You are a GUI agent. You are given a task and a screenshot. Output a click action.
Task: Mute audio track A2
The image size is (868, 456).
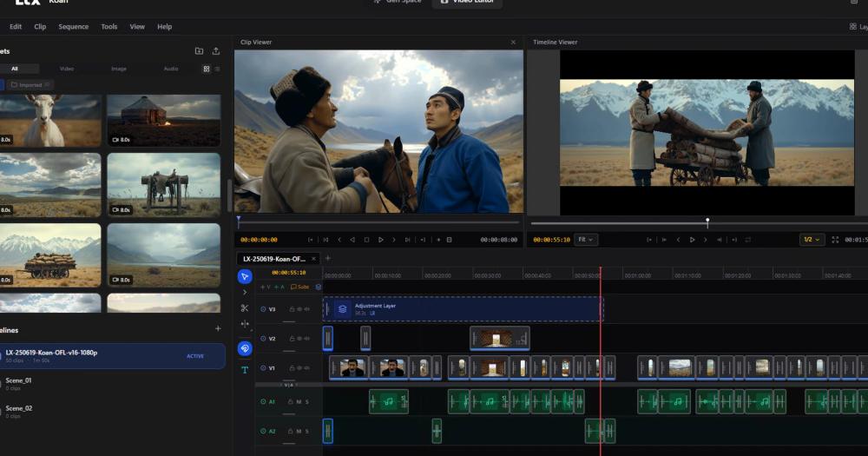click(299, 431)
